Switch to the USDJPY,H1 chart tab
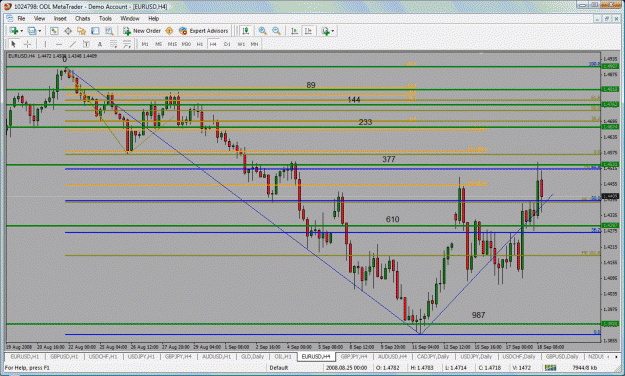The image size is (625, 376). coord(142,356)
